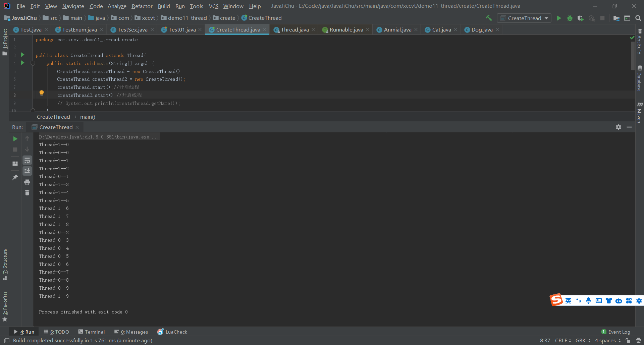Click the stop process square in Run panel
Viewport: 644px width, 345px height.
click(15, 150)
